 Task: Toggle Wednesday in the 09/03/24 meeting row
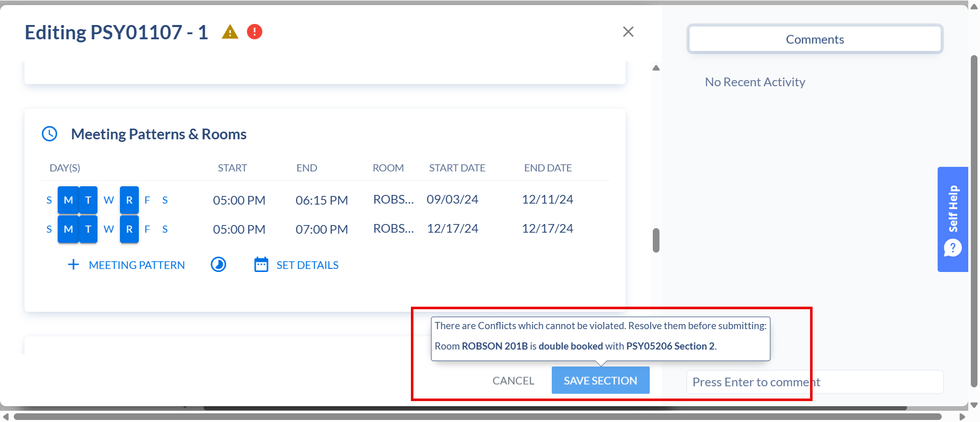[109, 200]
